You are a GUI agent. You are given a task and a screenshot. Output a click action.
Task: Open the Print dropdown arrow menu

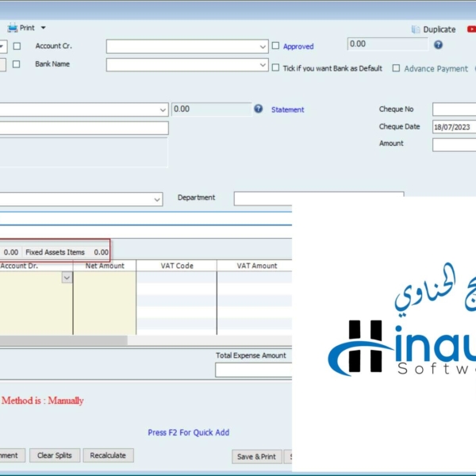coord(44,28)
